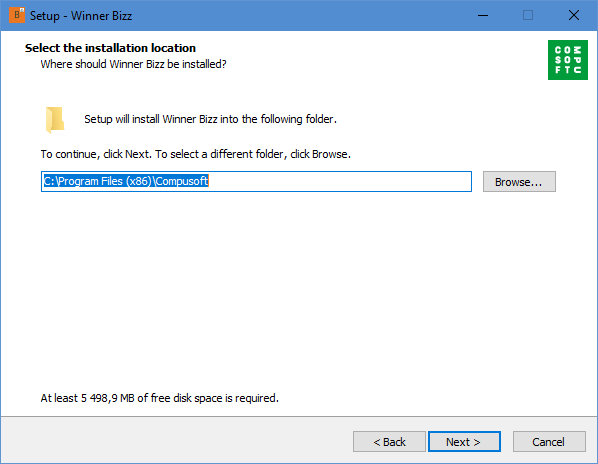Click the green Compusoft logo
The height and width of the screenshot is (464, 598).
pos(567,60)
